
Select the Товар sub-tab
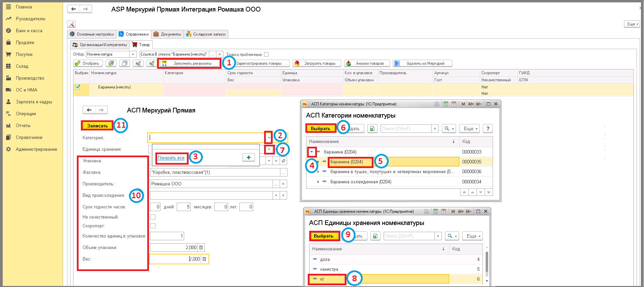tap(141, 45)
